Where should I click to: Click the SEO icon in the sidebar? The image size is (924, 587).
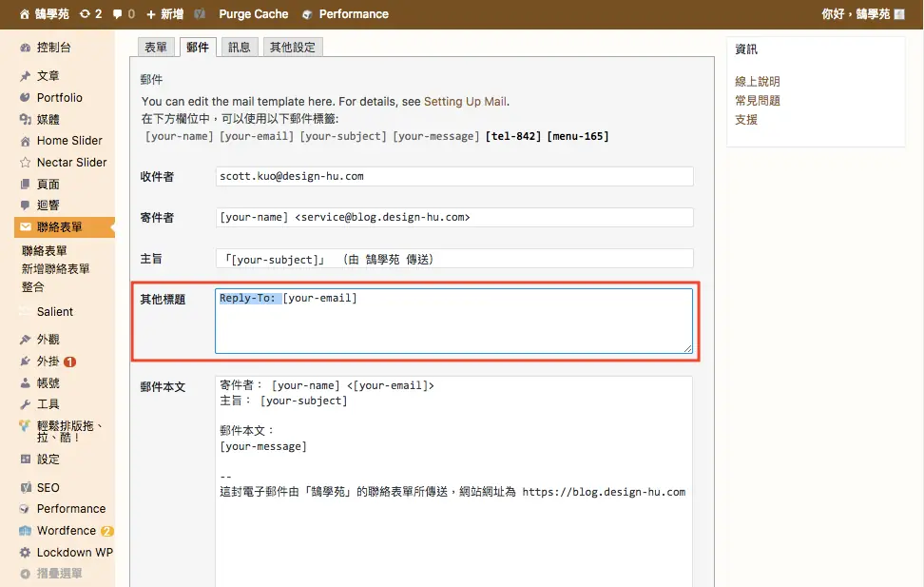click(26, 487)
